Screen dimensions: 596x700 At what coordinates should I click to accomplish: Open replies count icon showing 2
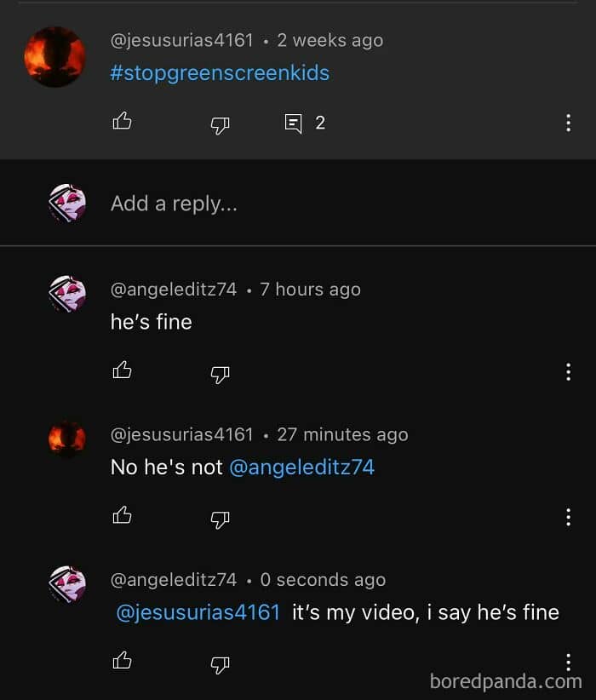(x=294, y=123)
